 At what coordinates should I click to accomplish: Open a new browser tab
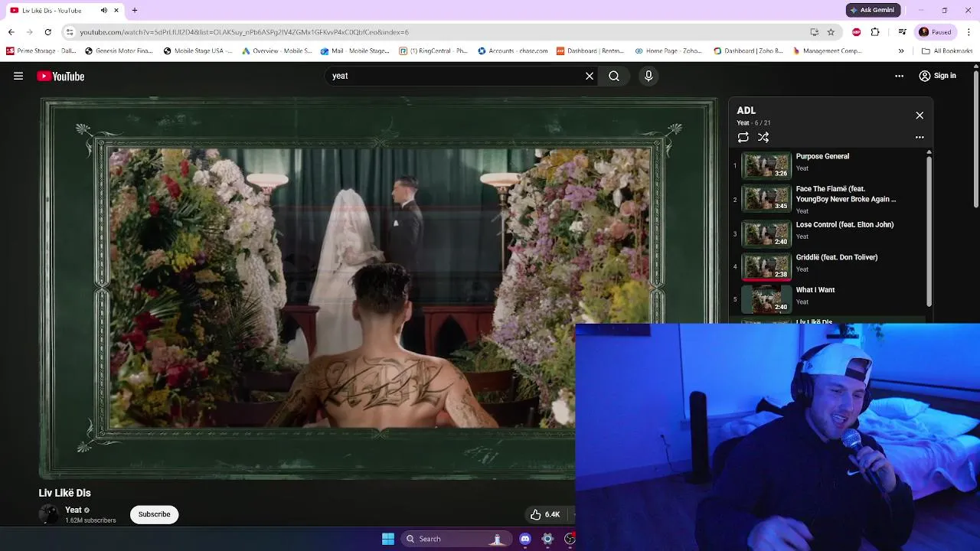[135, 10]
